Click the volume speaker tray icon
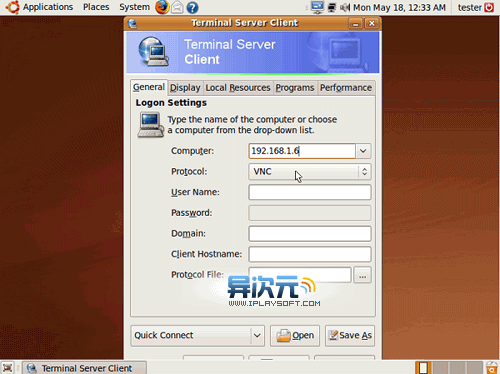Image resolution: width=500 pixels, height=374 pixels. tap(345, 7)
